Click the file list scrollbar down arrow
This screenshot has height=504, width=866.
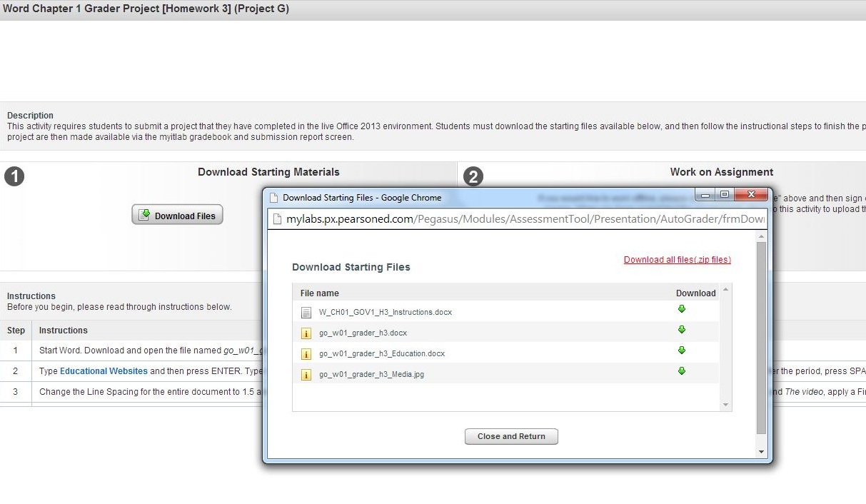726,405
